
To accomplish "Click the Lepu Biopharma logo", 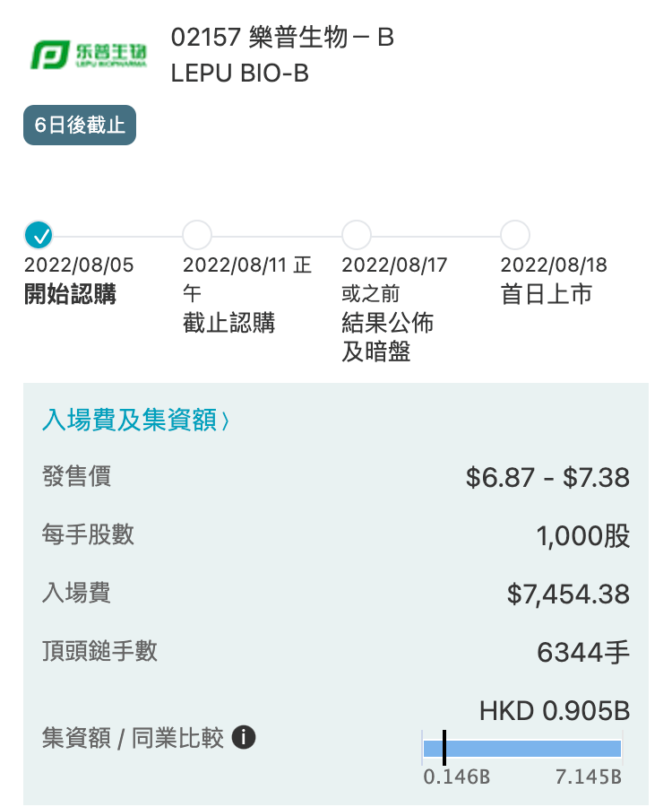I will point(90,56).
